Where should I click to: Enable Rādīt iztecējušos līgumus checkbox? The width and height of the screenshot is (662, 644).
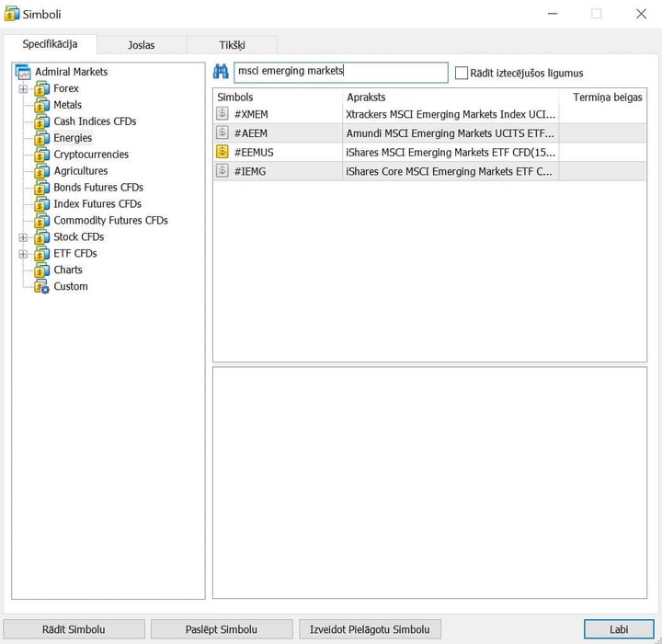[462, 73]
